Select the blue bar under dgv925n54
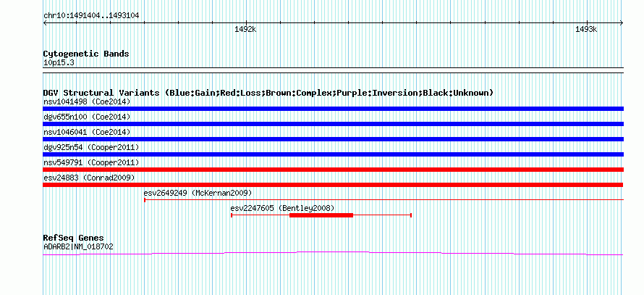 [x=333, y=154]
